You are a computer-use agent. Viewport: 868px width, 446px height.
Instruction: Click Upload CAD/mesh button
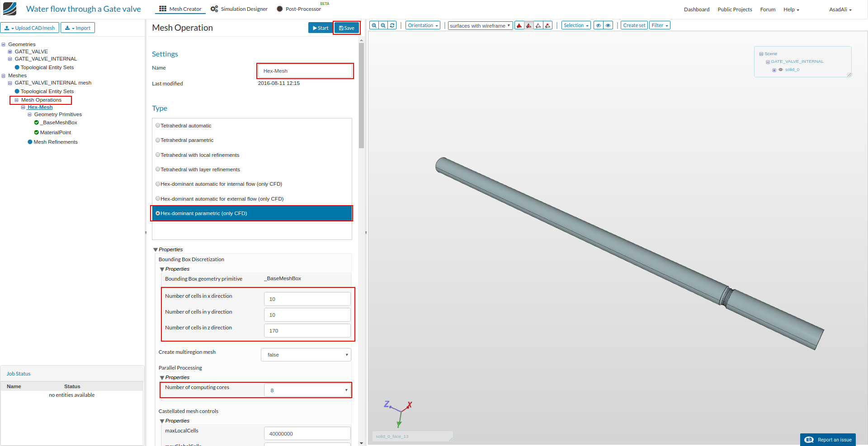[30, 28]
